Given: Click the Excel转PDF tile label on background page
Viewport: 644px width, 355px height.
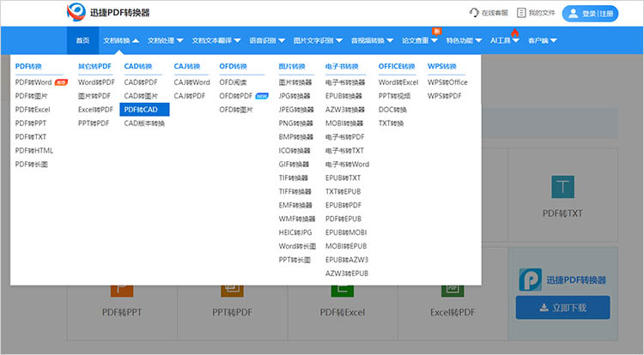Looking at the screenshot, I should (x=453, y=312).
